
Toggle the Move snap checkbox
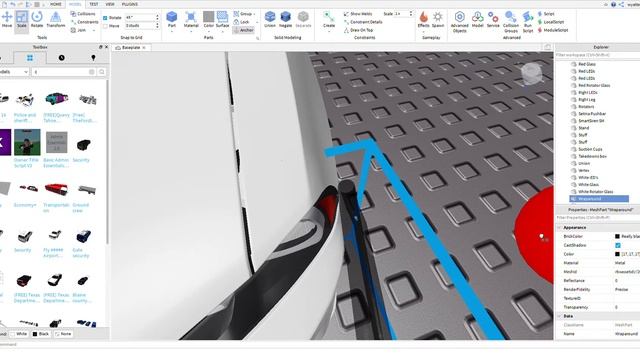click(x=105, y=26)
